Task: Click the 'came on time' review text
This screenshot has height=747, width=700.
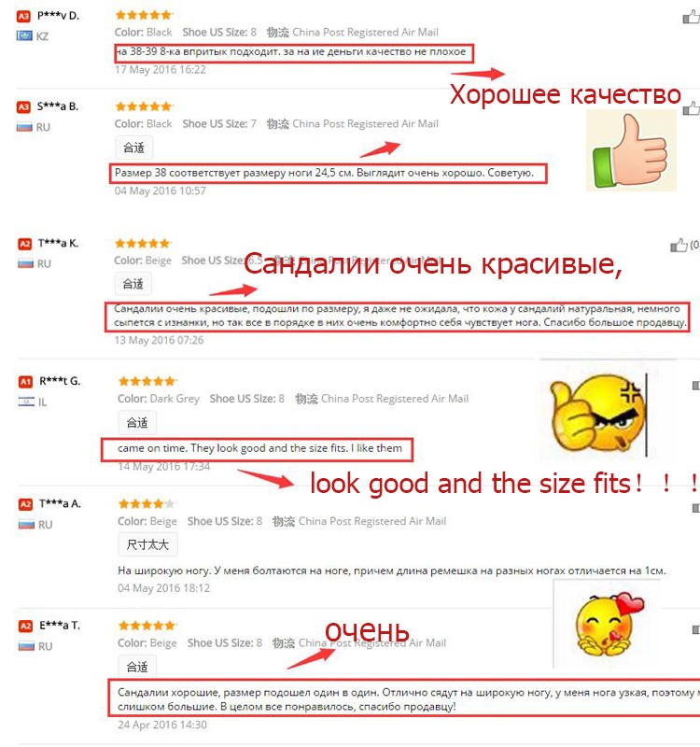Action: coord(259,448)
